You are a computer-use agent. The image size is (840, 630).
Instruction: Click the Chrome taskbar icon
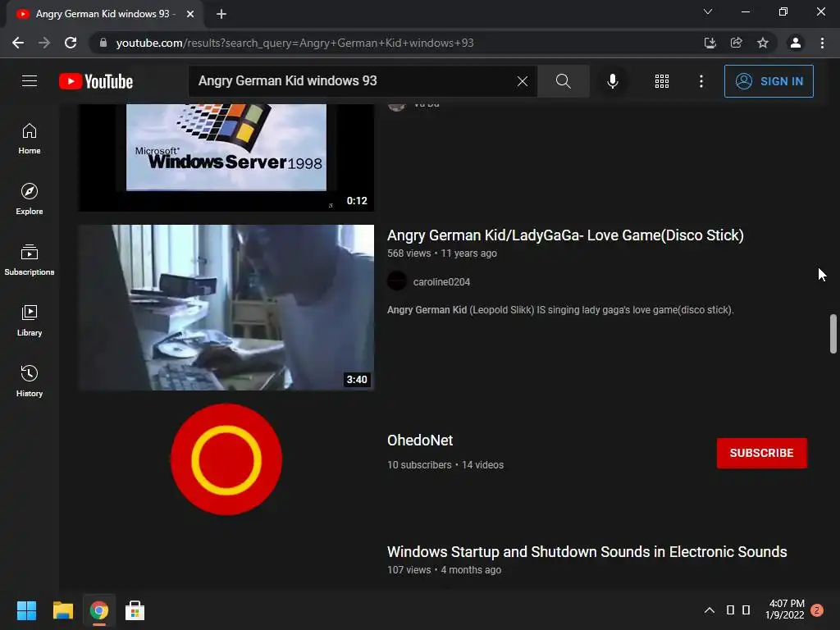tap(98, 610)
